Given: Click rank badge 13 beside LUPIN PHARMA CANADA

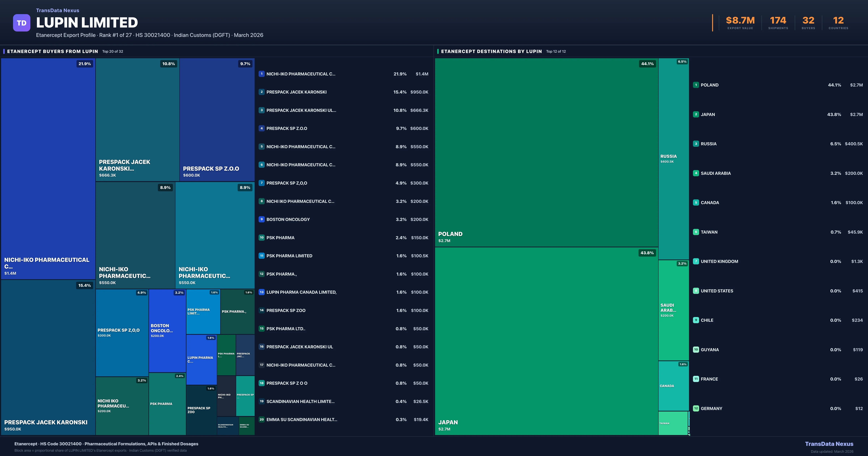Looking at the screenshot, I should 261,292.
